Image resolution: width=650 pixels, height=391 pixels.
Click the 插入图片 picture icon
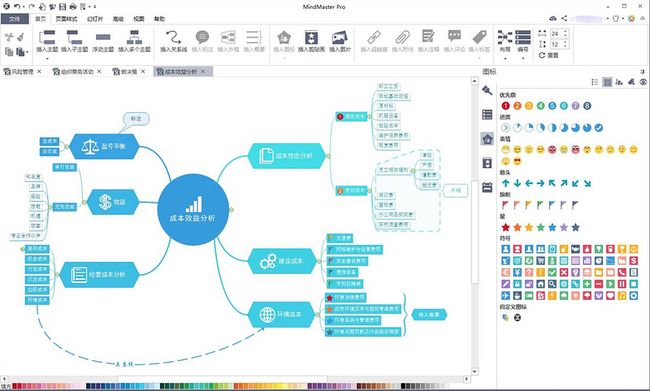click(x=340, y=37)
